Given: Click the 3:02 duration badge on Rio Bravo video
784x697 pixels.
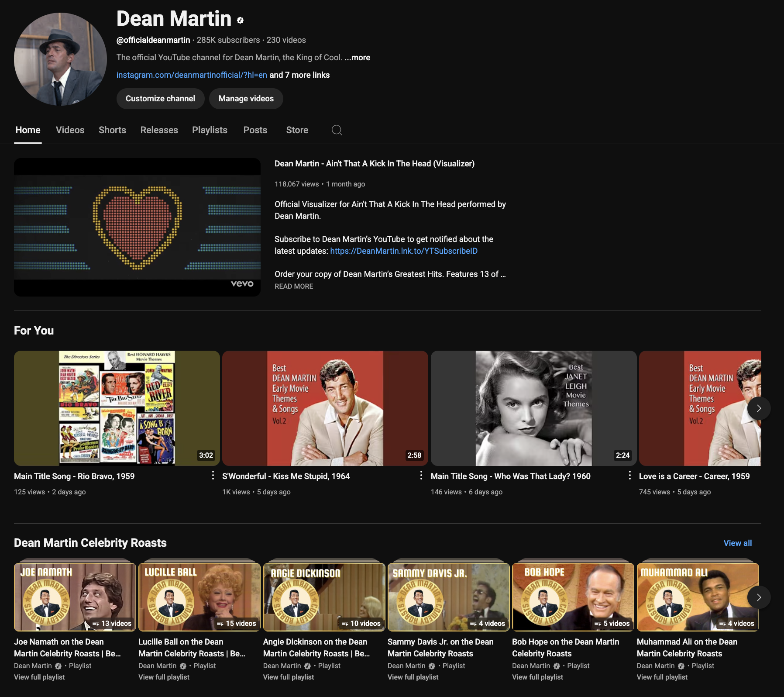Looking at the screenshot, I should click(x=206, y=455).
